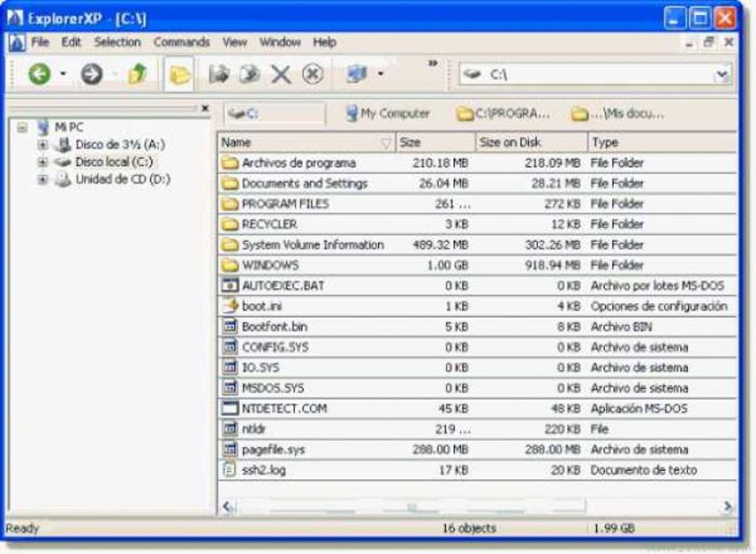Image resolution: width=756 pixels, height=554 pixels.
Task: Expand Unidad de CD (D:) node
Action: pos(42,179)
